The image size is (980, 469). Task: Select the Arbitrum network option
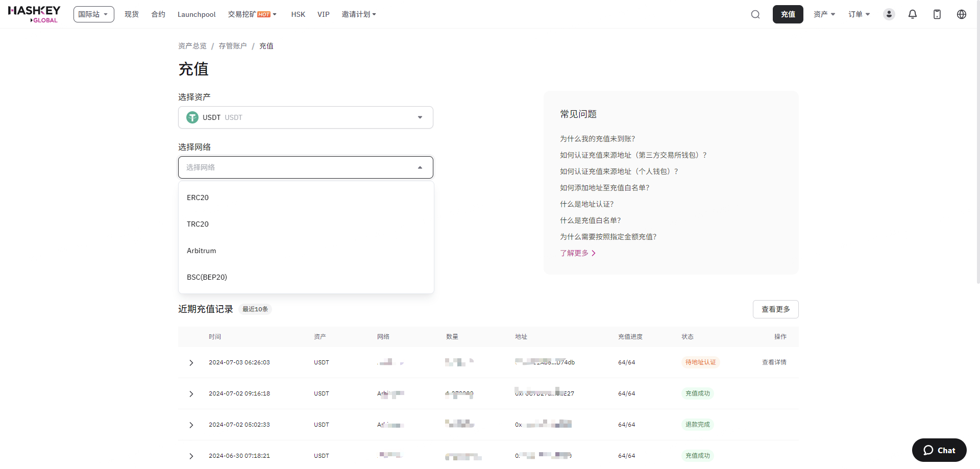[x=306, y=251]
